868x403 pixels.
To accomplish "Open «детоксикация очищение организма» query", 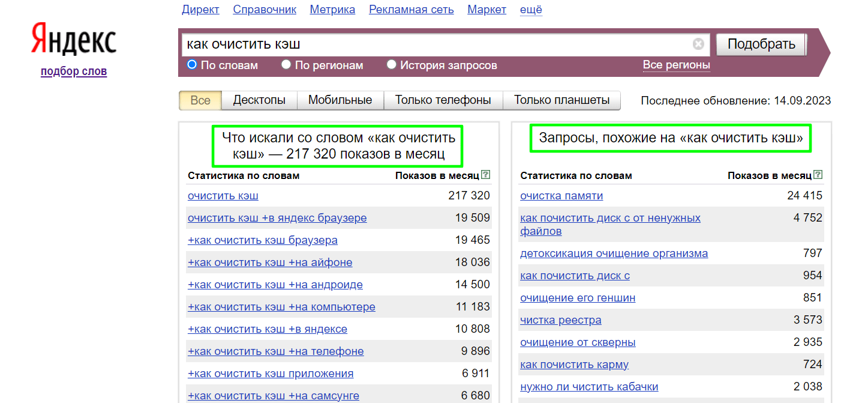I will pos(614,253).
